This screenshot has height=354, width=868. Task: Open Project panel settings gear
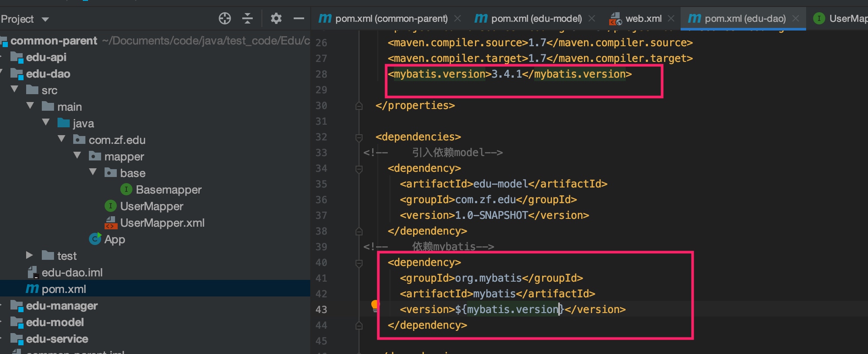click(x=276, y=18)
